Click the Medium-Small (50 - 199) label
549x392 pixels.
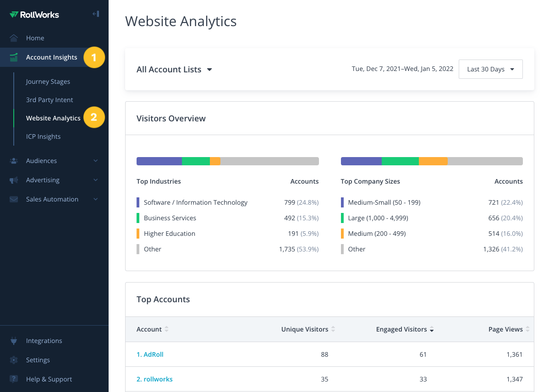(x=384, y=202)
